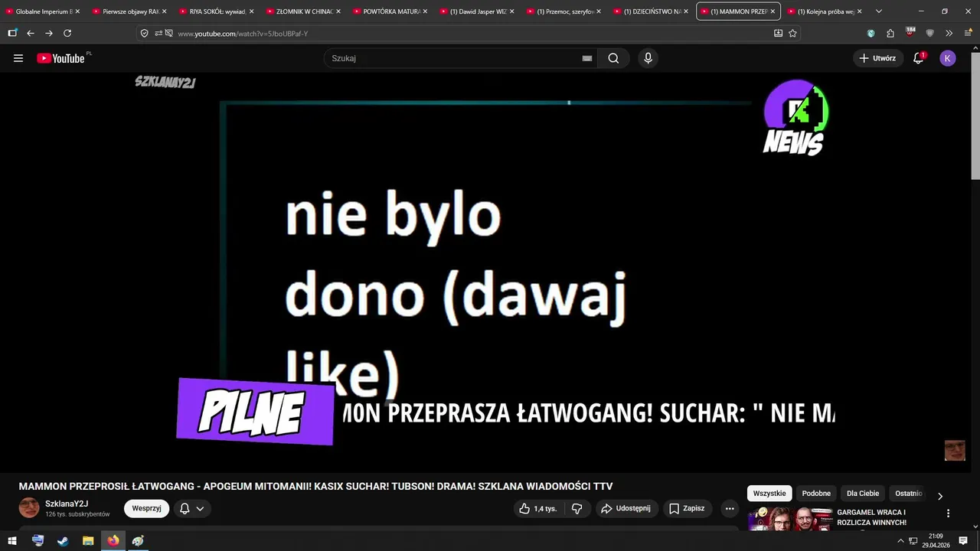Select the Wszystkie filter chip
This screenshot has width=980, height=551.
coord(769,494)
